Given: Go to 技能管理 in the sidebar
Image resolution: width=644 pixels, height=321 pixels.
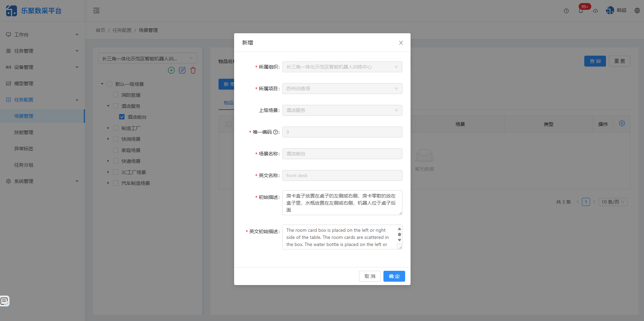Looking at the screenshot, I should [23, 132].
